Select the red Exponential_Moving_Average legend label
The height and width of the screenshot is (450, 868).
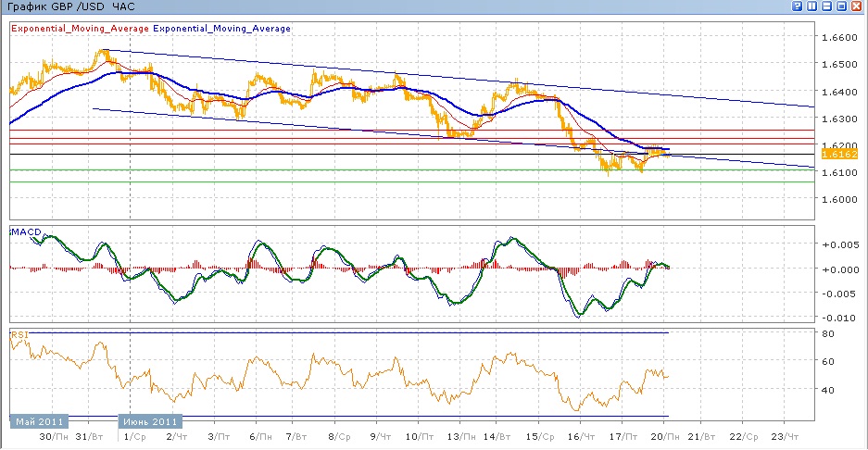[81, 28]
